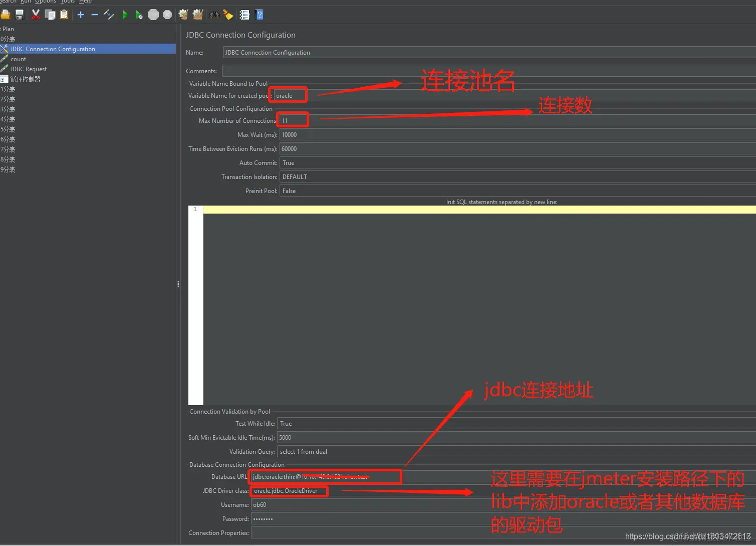The width and height of the screenshot is (756, 546).
Task: Copy the selected element via toolbar
Action: point(50,15)
